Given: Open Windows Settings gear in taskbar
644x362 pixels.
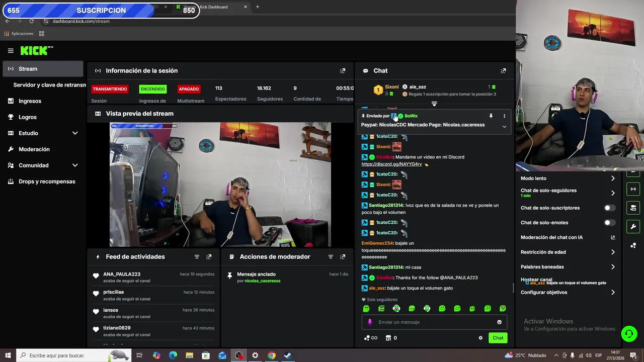Looking at the screenshot, I should pyautogui.click(x=255, y=355).
